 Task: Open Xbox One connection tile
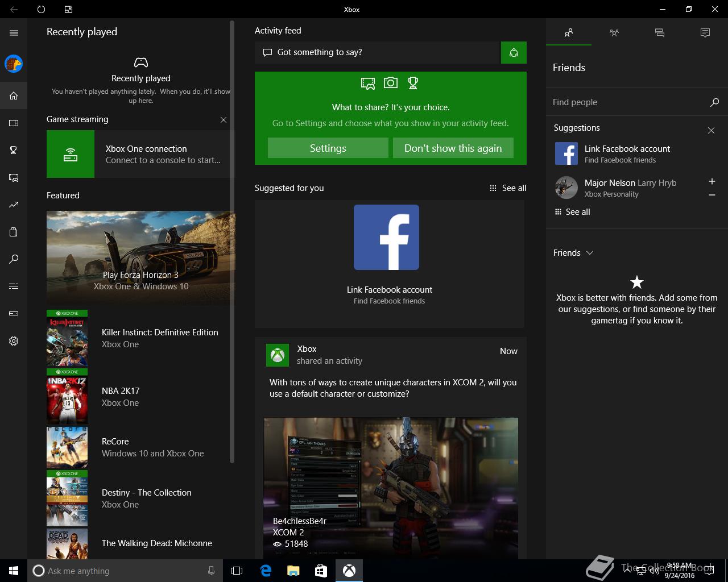140,154
